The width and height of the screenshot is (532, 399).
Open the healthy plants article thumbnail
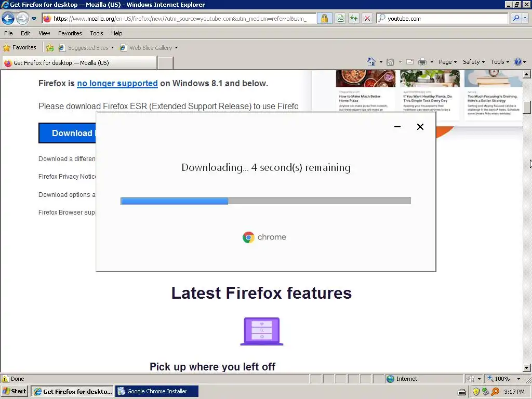430,79
